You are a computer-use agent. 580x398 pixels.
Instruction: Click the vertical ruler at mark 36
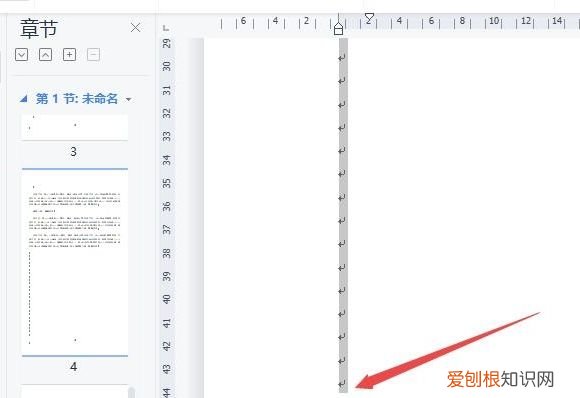[x=167, y=206]
